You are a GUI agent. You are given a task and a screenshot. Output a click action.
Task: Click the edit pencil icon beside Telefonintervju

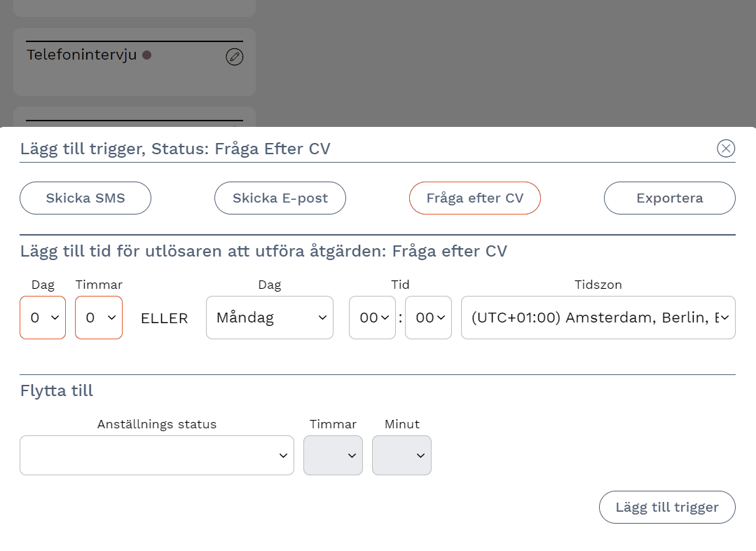pyautogui.click(x=235, y=57)
